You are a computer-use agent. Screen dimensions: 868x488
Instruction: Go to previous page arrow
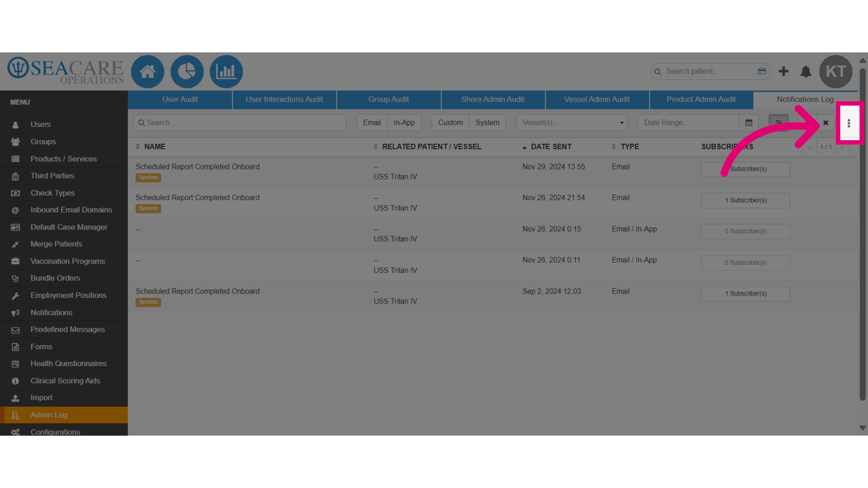810,147
